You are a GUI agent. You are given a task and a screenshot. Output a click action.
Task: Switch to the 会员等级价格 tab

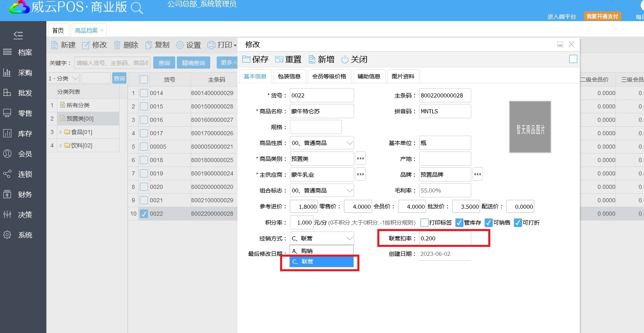[329, 76]
